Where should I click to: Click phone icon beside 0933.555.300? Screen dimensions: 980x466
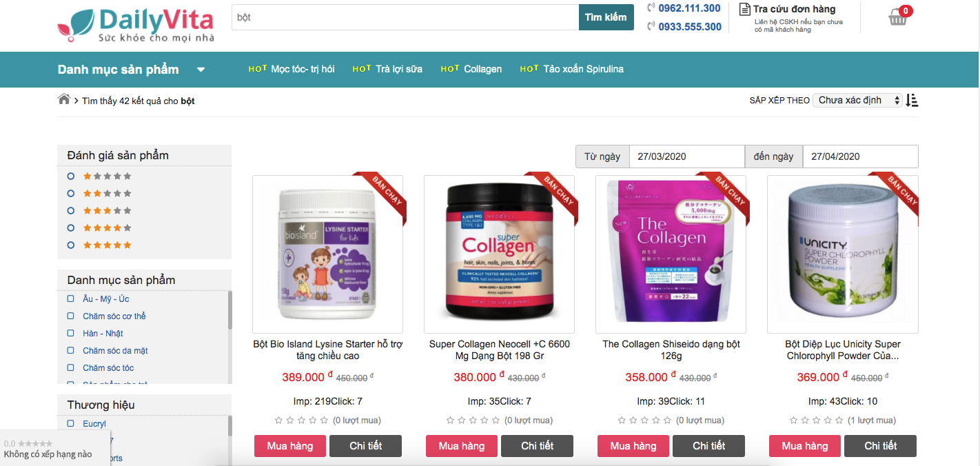tap(651, 26)
